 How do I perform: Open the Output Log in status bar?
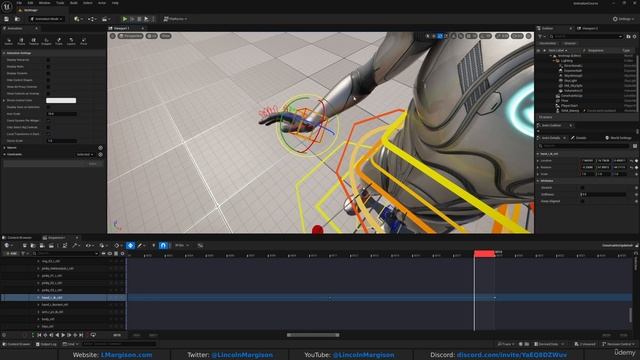[46, 344]
